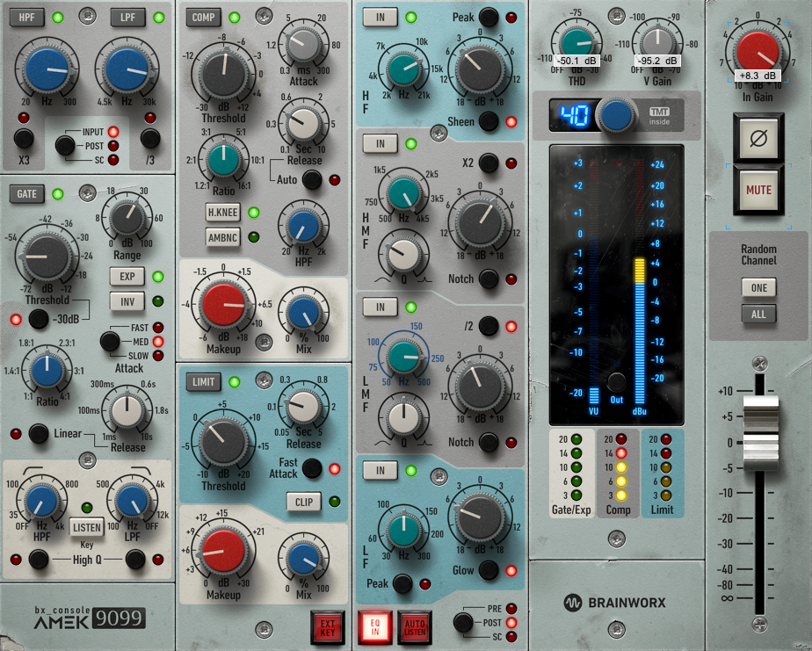Toggle the HMF band IN button
Screen dimensions: 812x651
381,143
